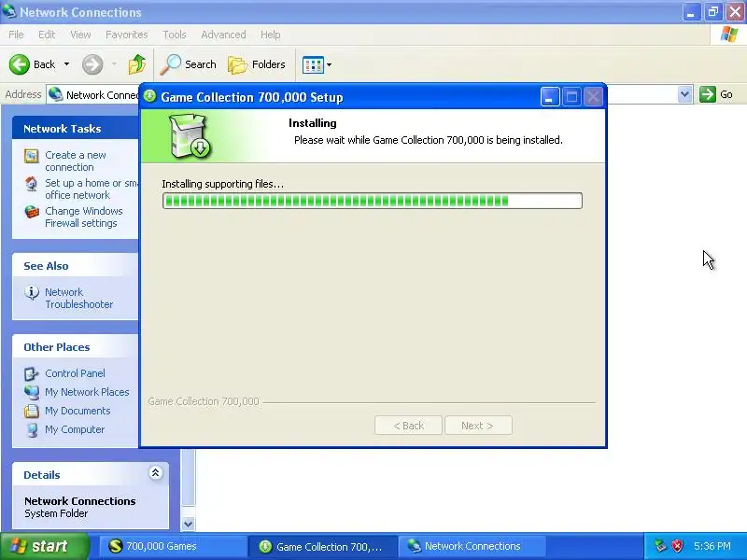
Task: Open My Computer link
Action: point(75,429)
